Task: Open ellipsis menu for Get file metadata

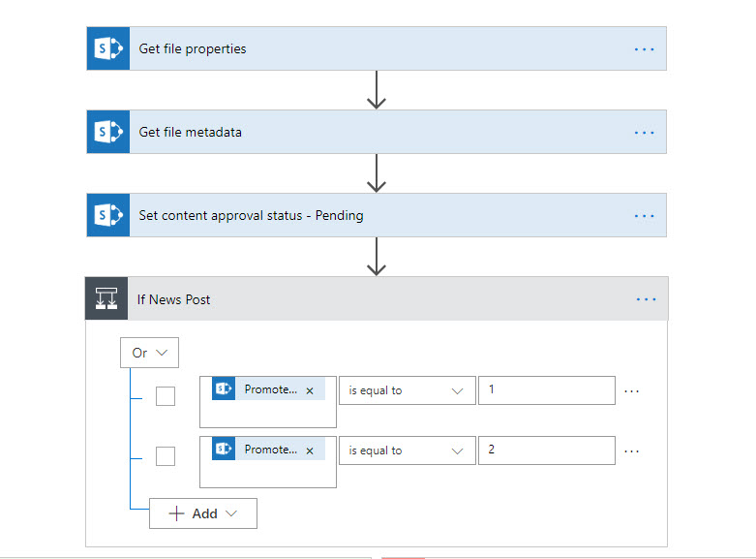Action: click(x=644, y=133)
